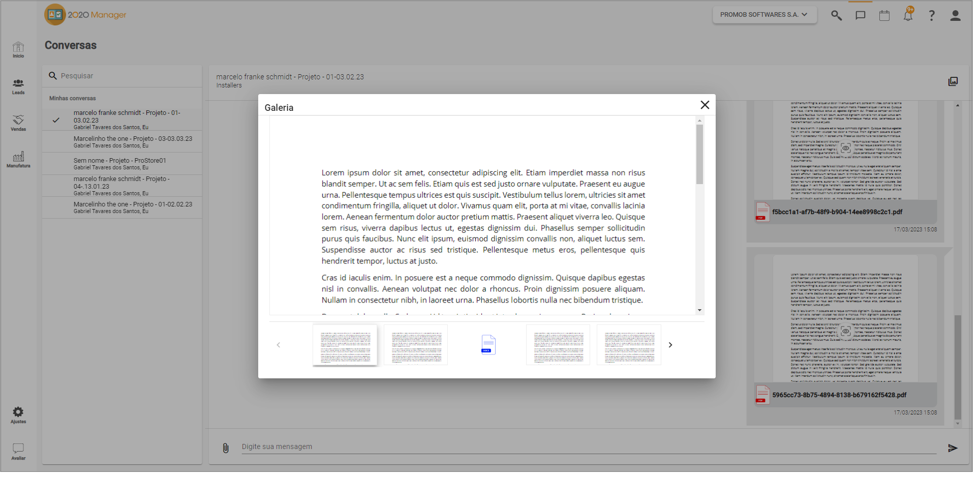Click the Pesquisar search field
980x477 pixels.
[122, 76]
